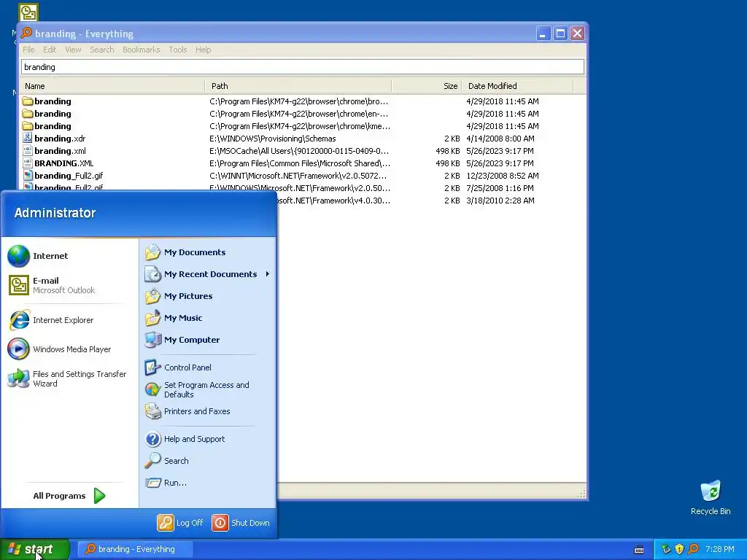Open the File menu in Everything

click(28, 50)
